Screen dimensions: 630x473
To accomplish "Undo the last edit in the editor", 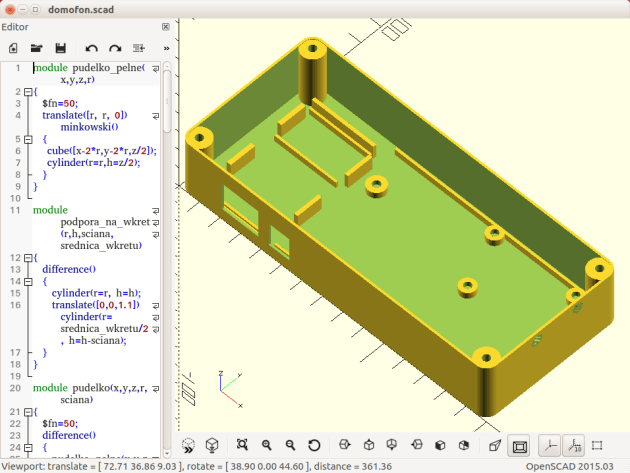I will (92, 49).
